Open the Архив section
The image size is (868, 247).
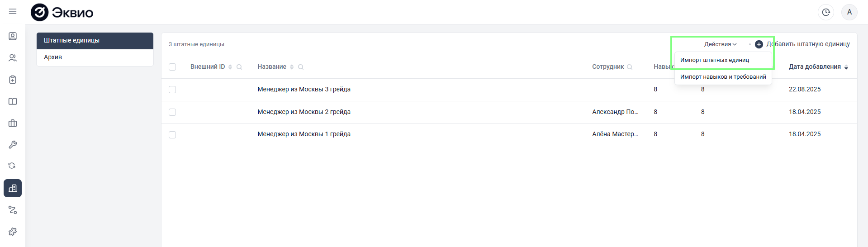pos(53,57)
